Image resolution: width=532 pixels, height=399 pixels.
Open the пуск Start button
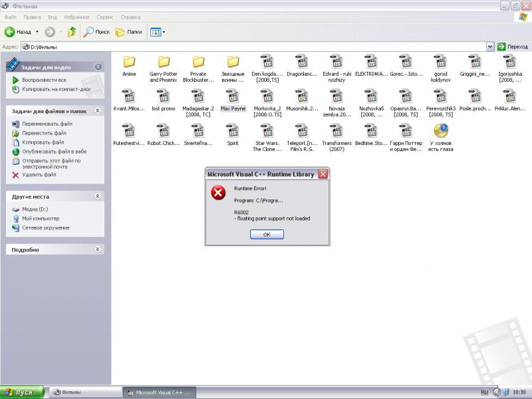(22, 392)
